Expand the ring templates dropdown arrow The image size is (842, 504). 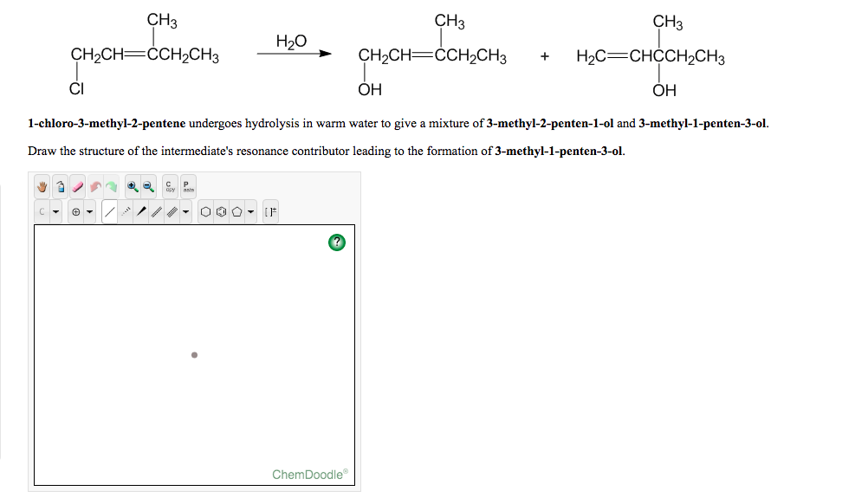251,210
